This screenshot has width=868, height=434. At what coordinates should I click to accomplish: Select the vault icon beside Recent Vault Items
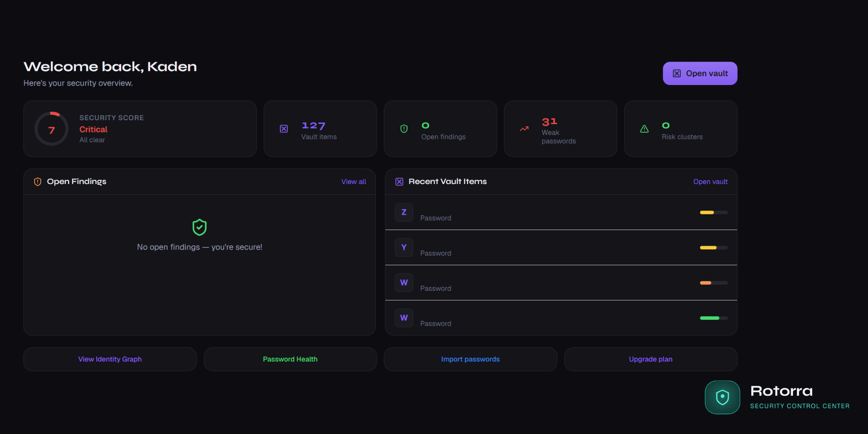399,181
